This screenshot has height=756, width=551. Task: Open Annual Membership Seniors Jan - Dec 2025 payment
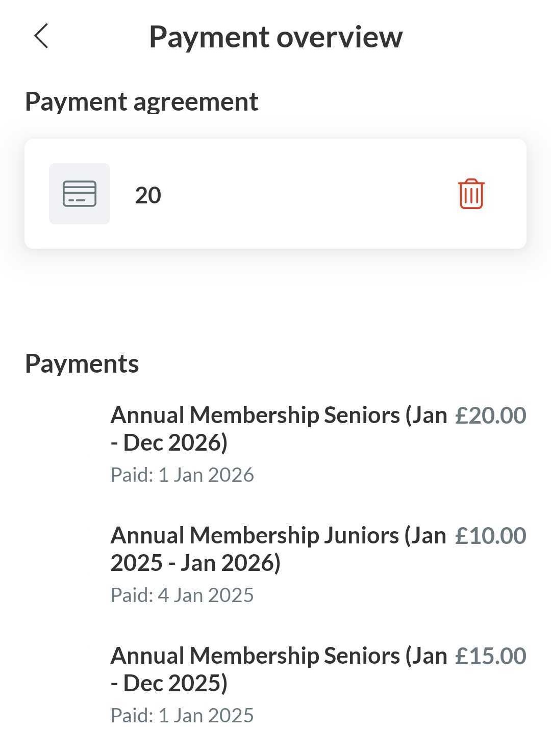coord(278,669)
